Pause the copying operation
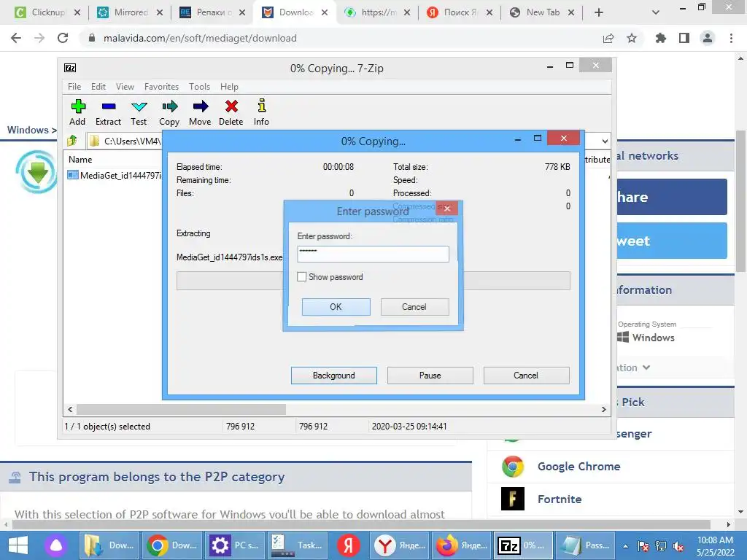Screen dimensions: 747x560 430,376
